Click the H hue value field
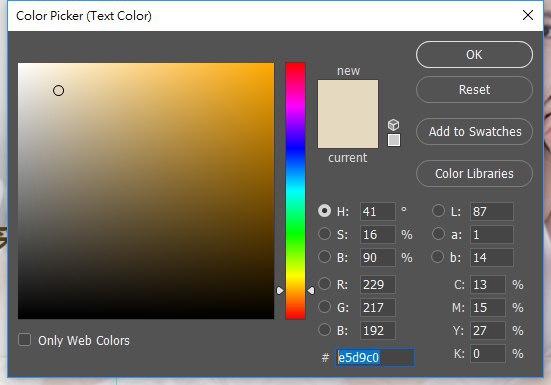This screenshot has width=551, height=385. click(x=377, y=211)
